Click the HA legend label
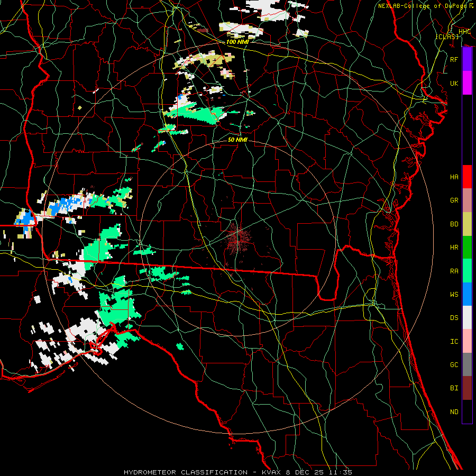The image size is (476, 476). [454, 177]
